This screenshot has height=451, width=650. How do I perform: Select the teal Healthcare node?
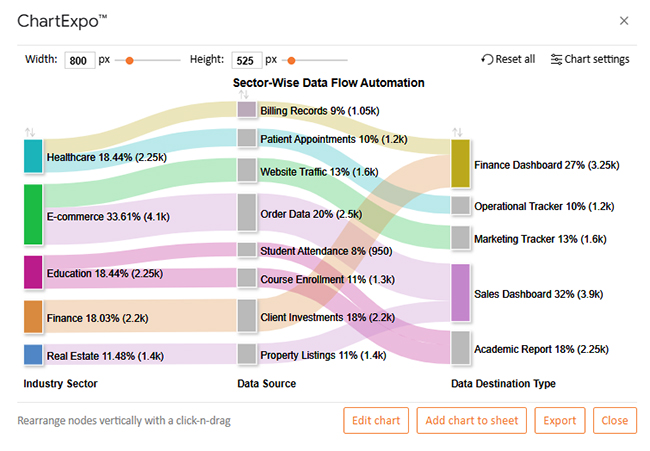(33, 157)
